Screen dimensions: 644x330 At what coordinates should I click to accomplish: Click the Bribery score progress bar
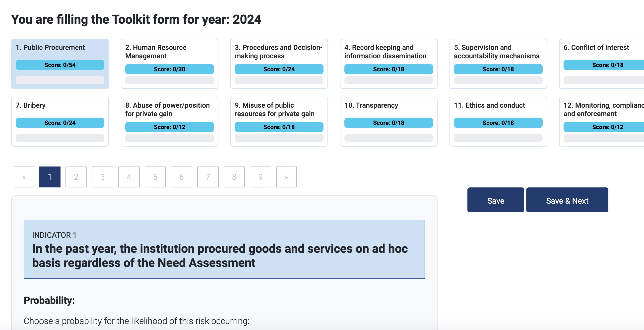pyautogui.click(x=60, y=138)
